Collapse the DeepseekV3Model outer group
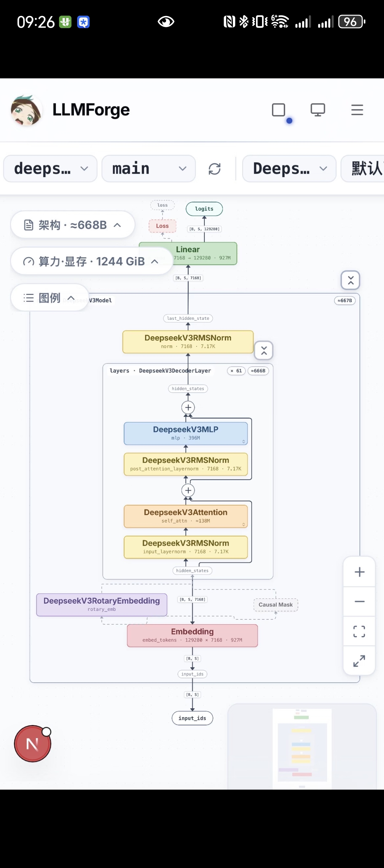Image resolution: width=384 pixels, height=868 pixels. [x=351, y=280]
